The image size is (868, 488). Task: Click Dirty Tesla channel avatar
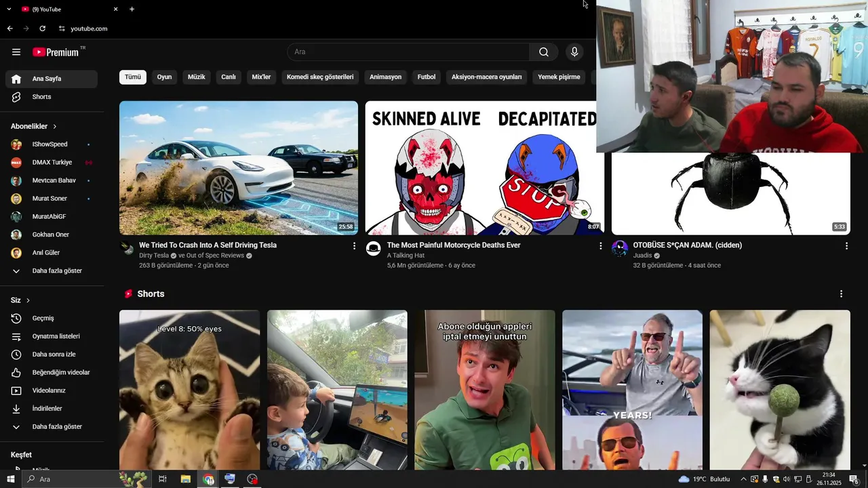[x=127, y=248]
